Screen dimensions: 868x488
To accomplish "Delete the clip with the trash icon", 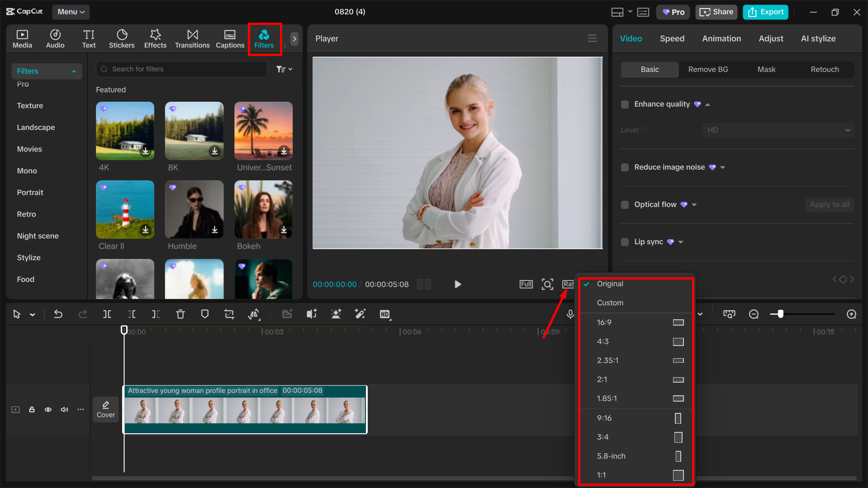I will (180, 314).
